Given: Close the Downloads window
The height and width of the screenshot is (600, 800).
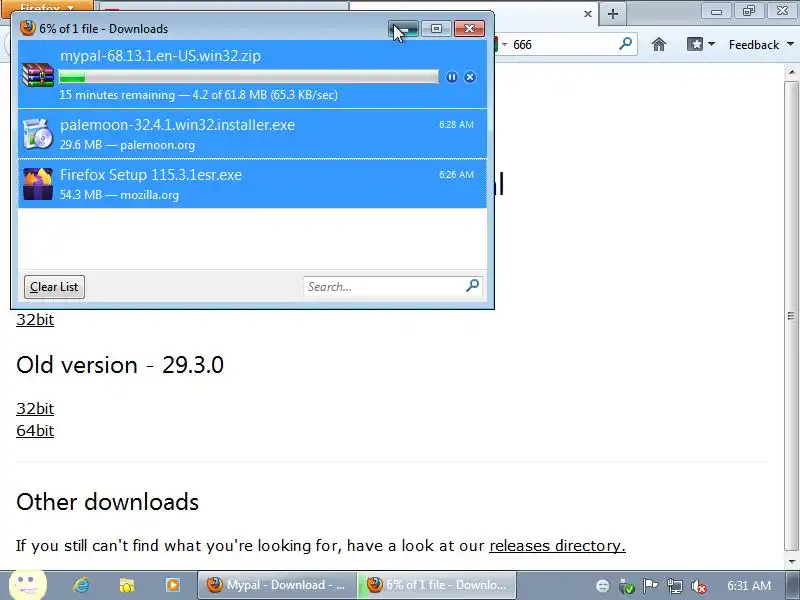Looking at the screenshot, I should click(x=469, y=29).
